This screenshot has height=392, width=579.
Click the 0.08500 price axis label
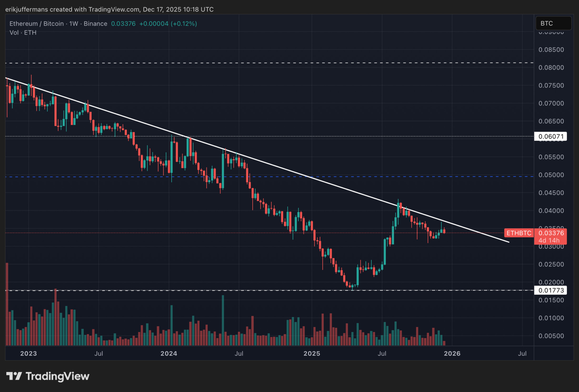click(551, 50)
